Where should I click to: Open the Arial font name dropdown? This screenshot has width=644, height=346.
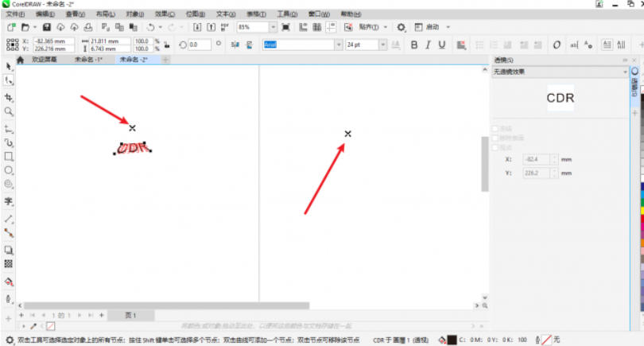(339, 45)
